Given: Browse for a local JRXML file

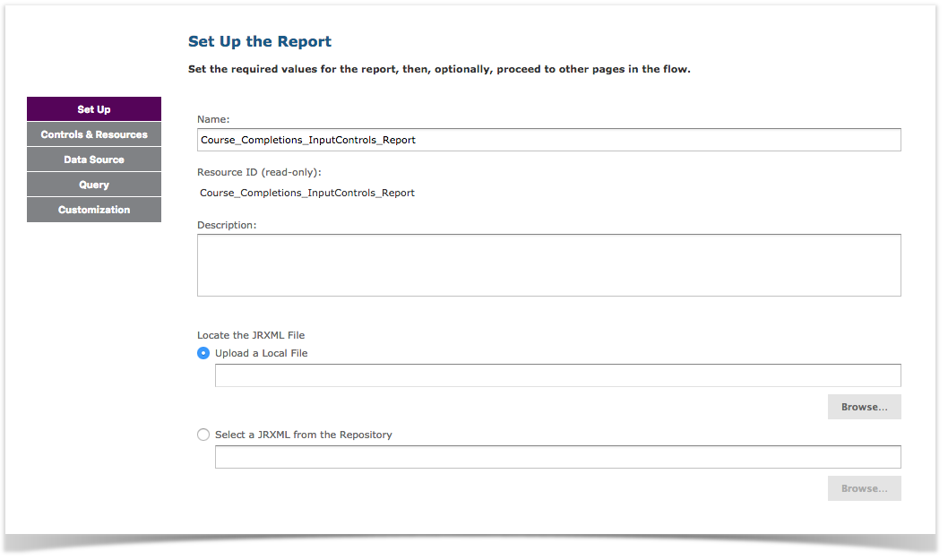Looking at the screenshot, I should pos(865,407).
